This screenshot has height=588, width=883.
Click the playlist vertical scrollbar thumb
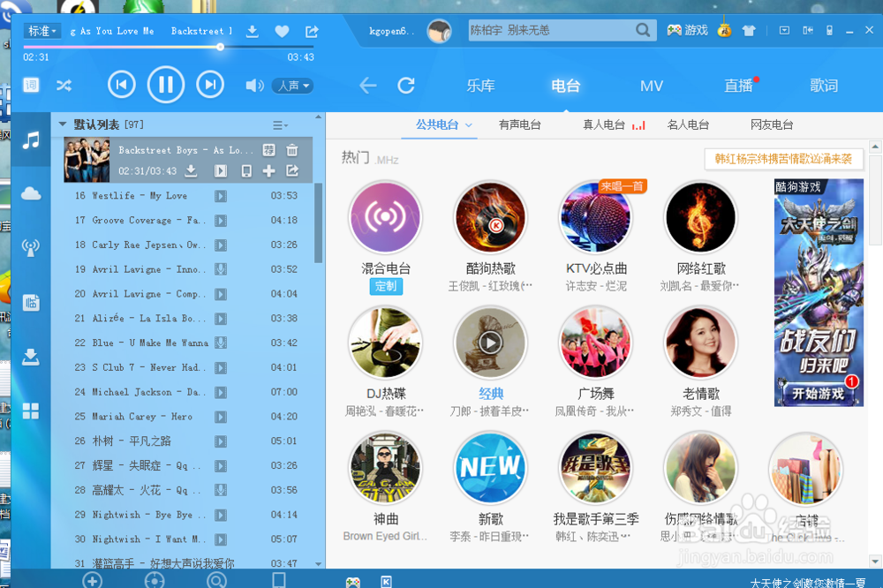click(x=318, y=222)
